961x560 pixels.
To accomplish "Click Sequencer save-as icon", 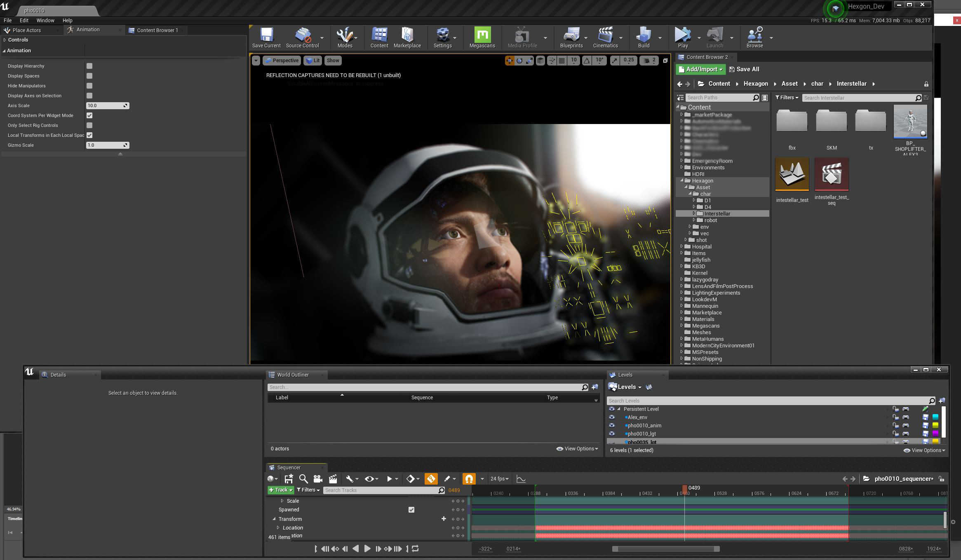I will click(289, 479).
